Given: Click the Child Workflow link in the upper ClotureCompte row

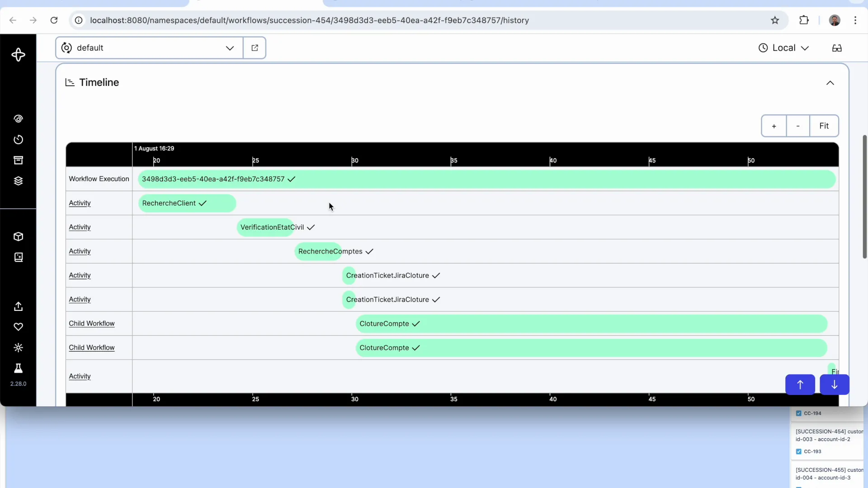Looking at the screenshot, I should click(92, 324).
